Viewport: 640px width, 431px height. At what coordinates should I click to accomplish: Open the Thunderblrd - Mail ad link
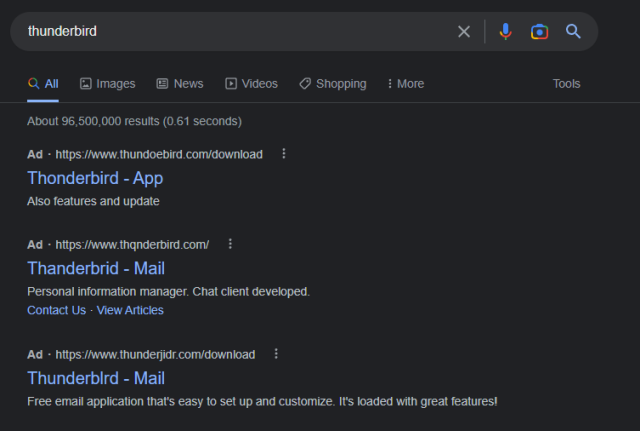click(96, 378)
